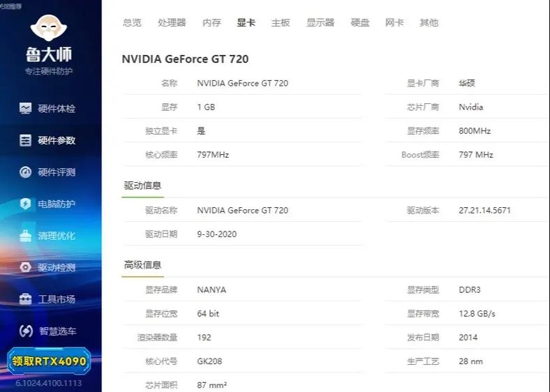Click the Boost频率 value 797 MHz
Screen dimensions: 550x392
pyautogui.click(x=476, y=155)
